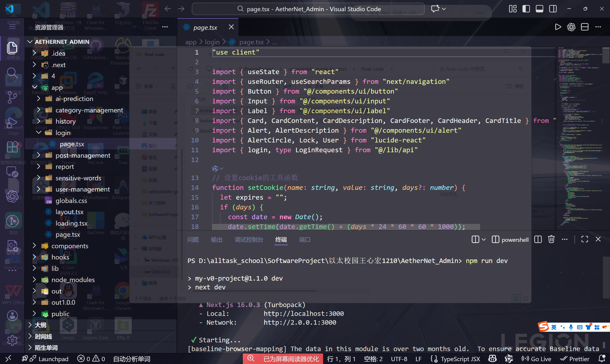Toggle the secondary side bar layout
The height and width of the screenshot is (364, 610).
(553, 9)
